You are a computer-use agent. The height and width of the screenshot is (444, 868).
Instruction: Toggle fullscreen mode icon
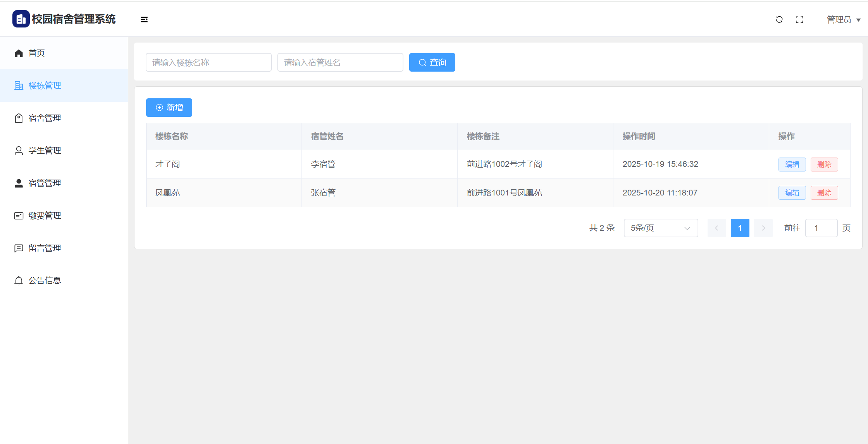pyautogui.click(x=799, y=19)
